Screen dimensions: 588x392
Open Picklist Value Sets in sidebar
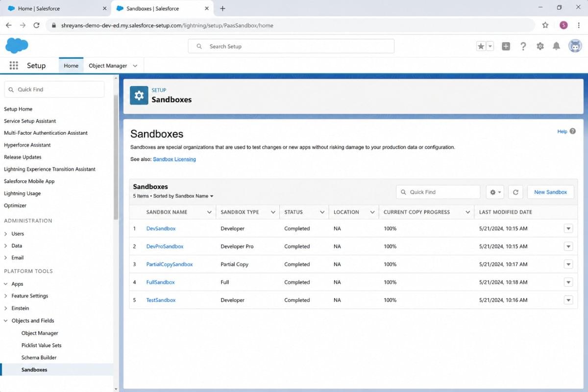[41, 345]
